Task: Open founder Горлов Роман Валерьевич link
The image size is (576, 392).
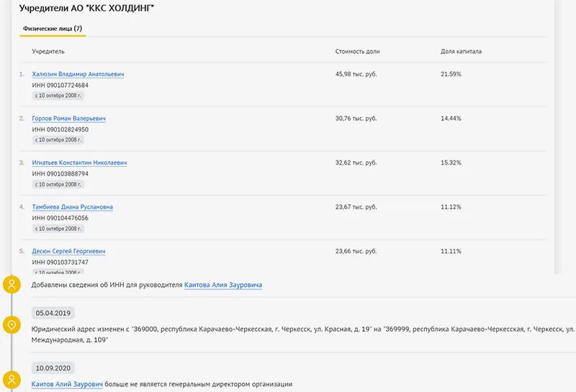Action: point(69,118)
